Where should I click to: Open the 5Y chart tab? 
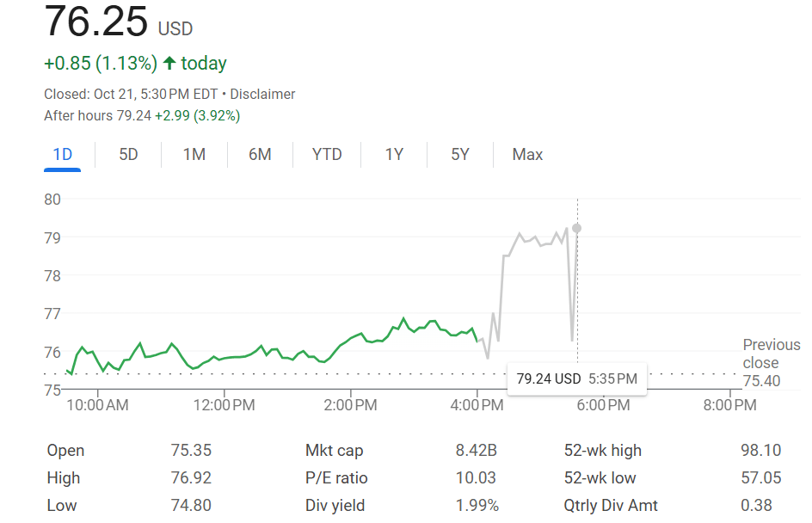click(x=460, y=155)
